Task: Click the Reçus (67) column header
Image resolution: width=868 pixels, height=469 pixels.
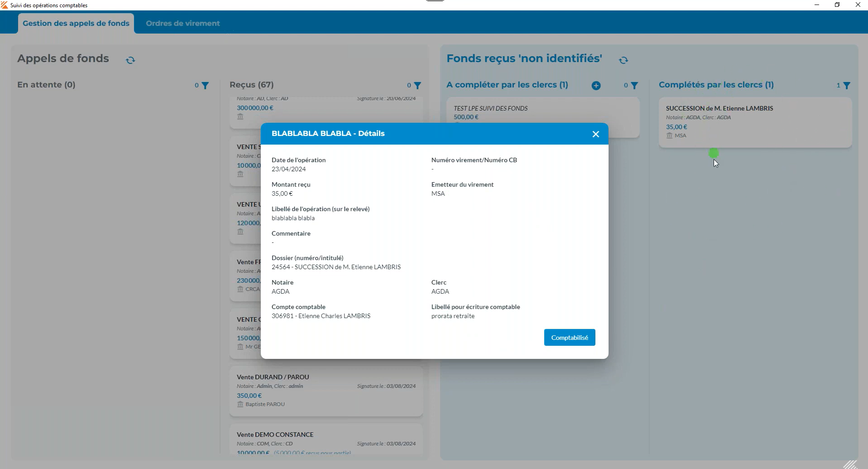Action: (x=251, y=85)
